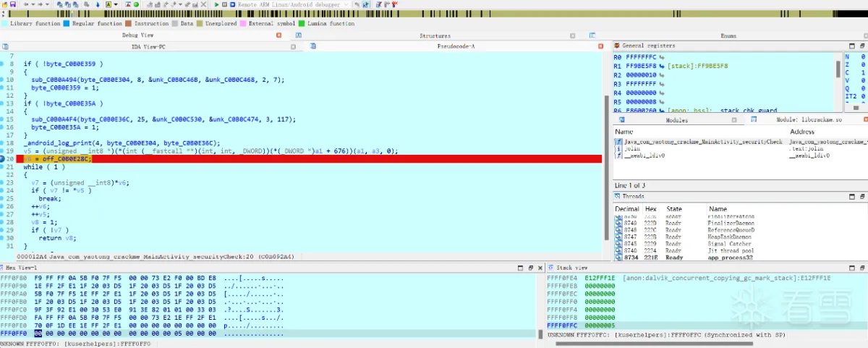Click the Save icon in the toolbar
Screen dimensions: 868x348
tap(13, 4)
